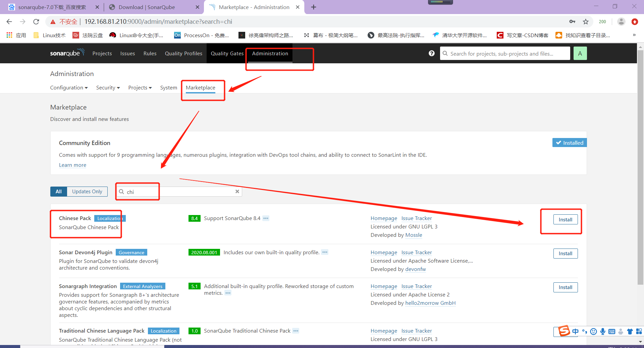Install the Sonar Devon4j Plugin
This screenshot has height=348, width=644.
(566, 254)
